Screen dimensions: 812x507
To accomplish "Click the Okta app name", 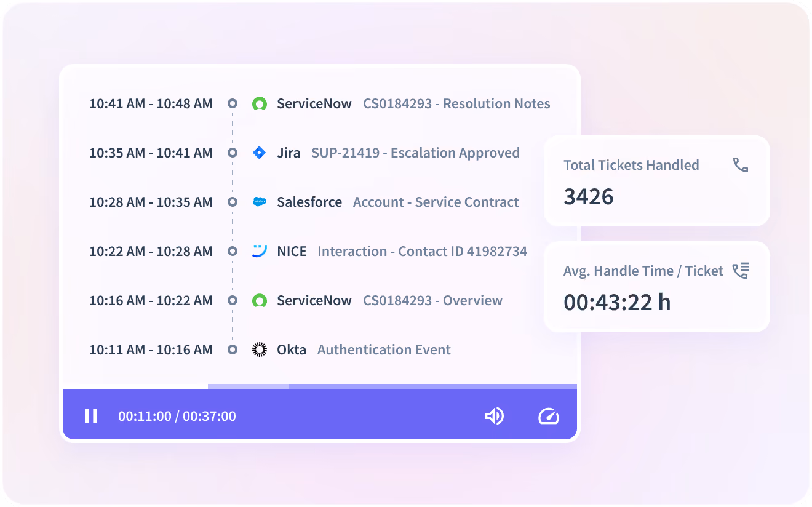I will click(x=292, y=349).
